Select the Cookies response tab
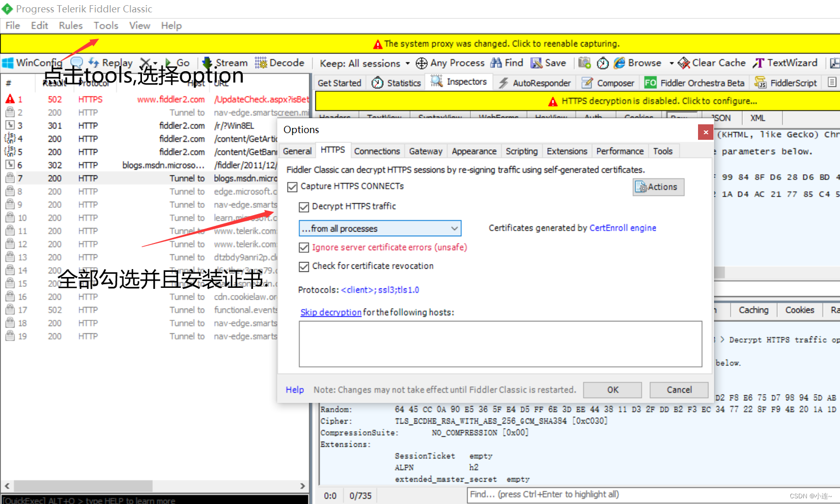The height and width of the screenshot is (504, 840). [x=800, y=310]
